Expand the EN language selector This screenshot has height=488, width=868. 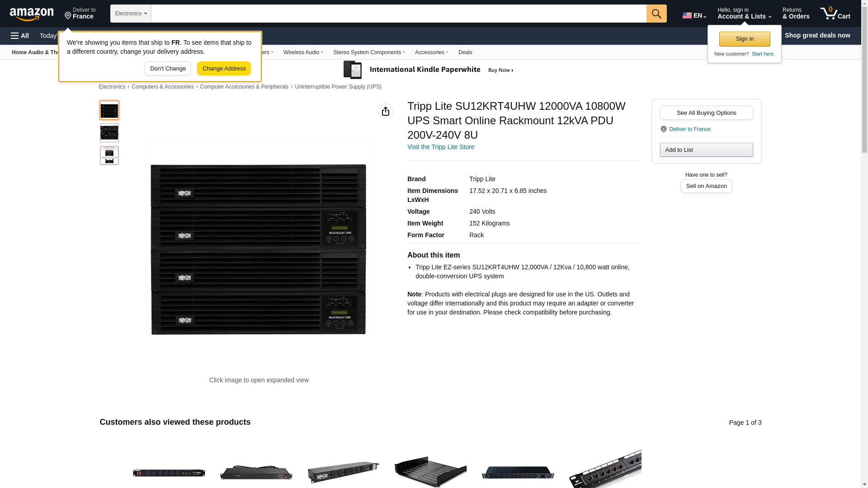point(694,15)
